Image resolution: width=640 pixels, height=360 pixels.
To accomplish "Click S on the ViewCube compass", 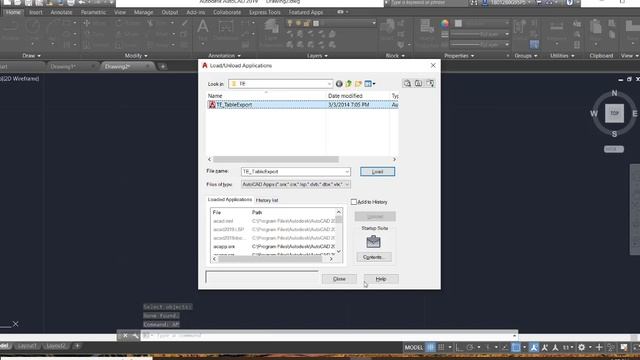I will tap(614, 134).
